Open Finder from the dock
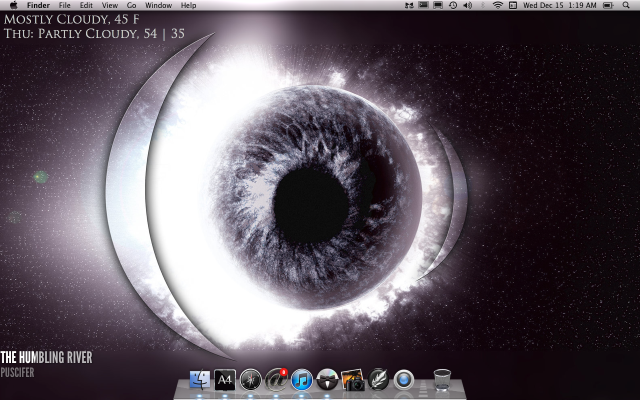The width and height of the screenshot is (640, 400). [x=199, y=380]
